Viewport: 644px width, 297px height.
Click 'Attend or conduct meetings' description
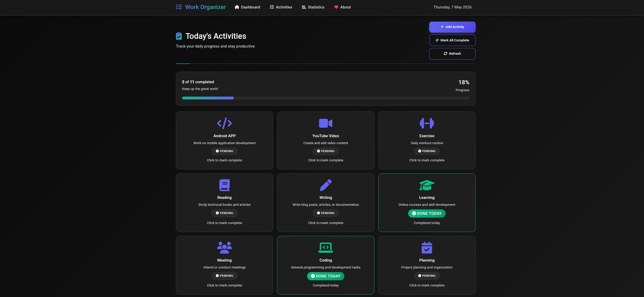(x=224, y=267)
